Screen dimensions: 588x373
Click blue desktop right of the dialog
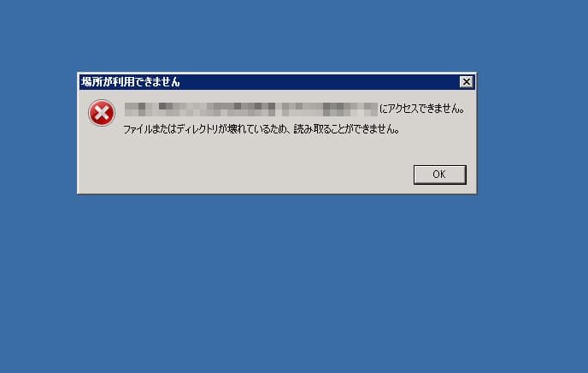[x=532, y=133]
